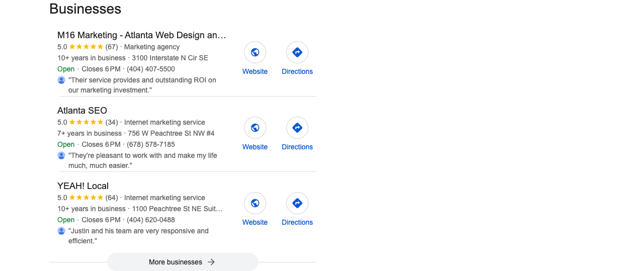Get directions to Atlanta SEO
Image resolution: width=644 pixels, height=271 pixels.
click(297, 128)
